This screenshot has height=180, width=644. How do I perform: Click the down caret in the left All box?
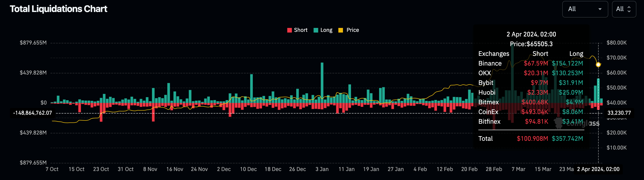pos(600,9)
